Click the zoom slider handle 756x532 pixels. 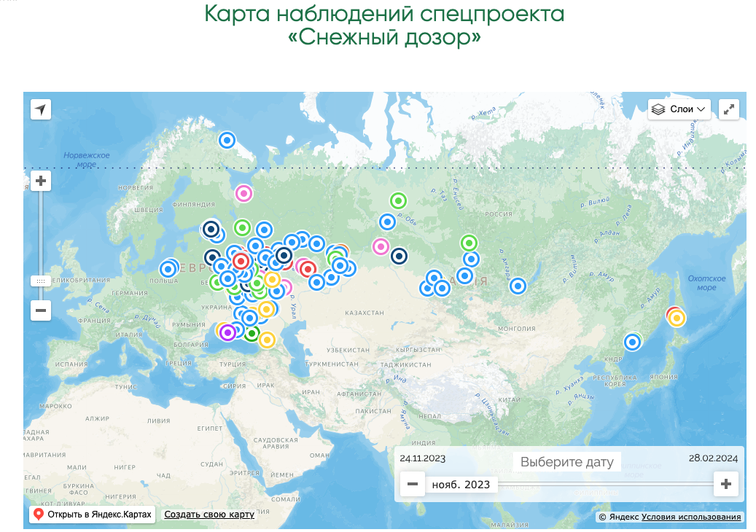(x=41, y=281)
